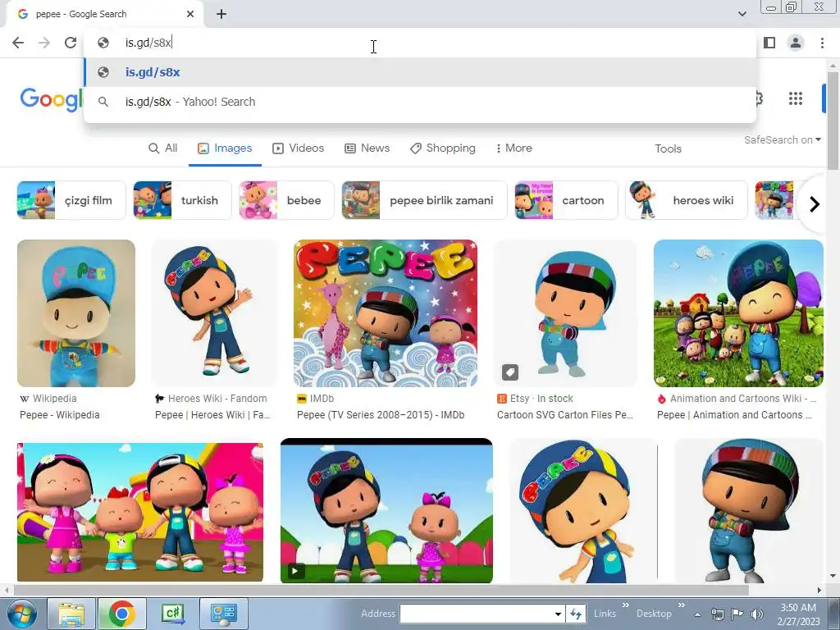Open the four kids holding hands image
The height and width of the screenshot is (630, 840).
tap(140, 512)
